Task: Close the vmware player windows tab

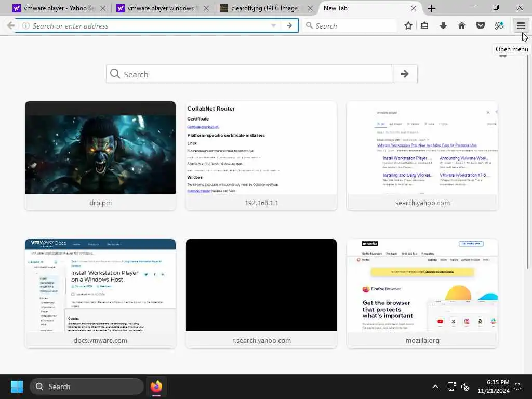Action: tap(206, 8)
